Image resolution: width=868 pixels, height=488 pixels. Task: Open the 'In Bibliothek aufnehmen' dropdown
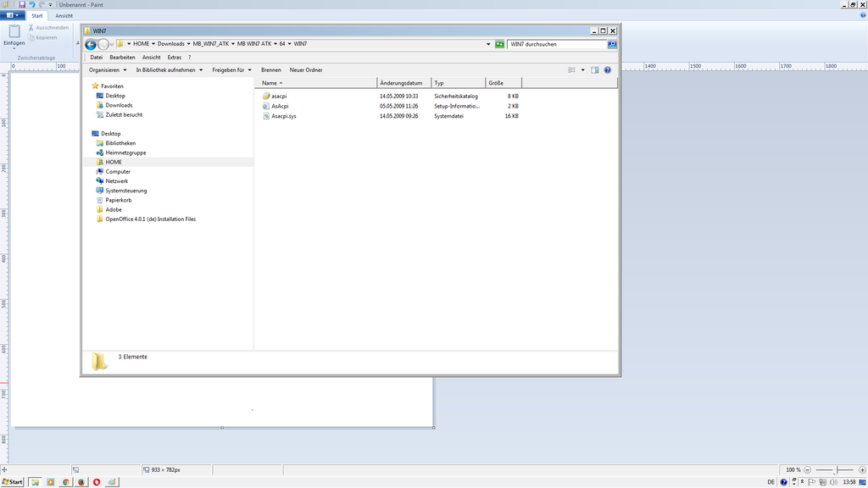point(170,70)
